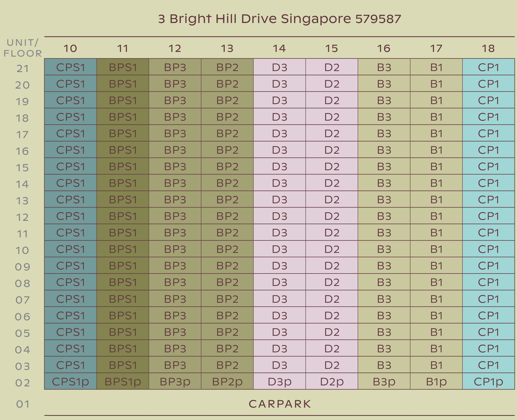Select the D2 cell on floor 05
Viewport: 517px width, 420px height.
coord(332,331)
